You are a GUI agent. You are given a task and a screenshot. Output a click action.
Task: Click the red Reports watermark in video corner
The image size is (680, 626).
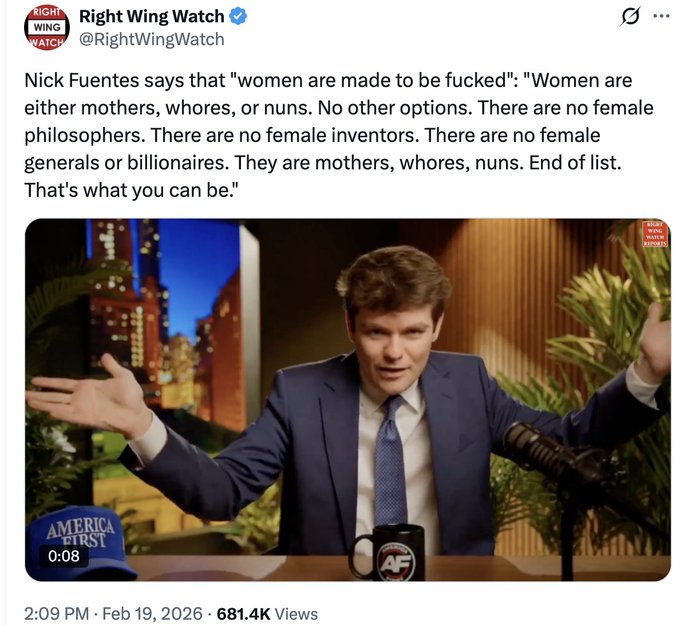point(655,234)
